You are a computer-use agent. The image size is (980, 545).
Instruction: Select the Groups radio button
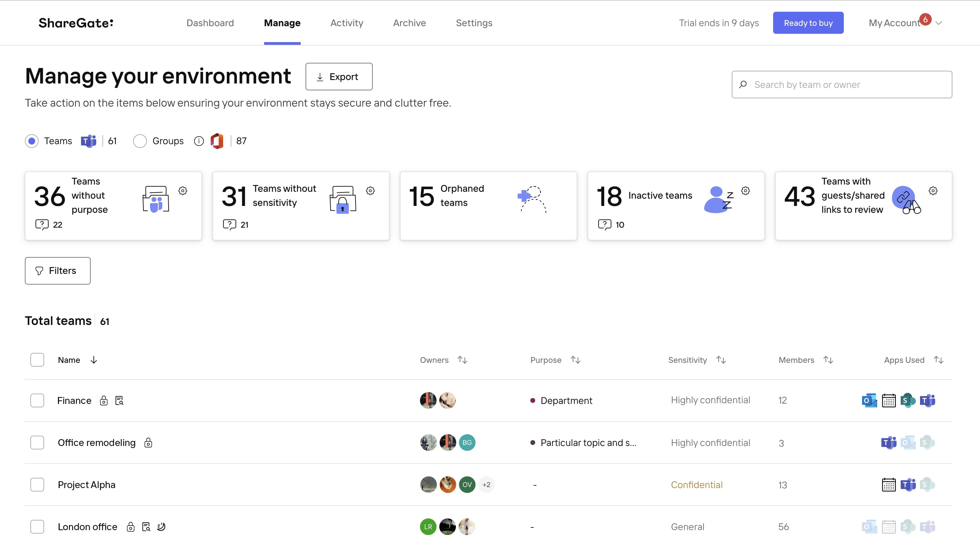pos(140,141)
